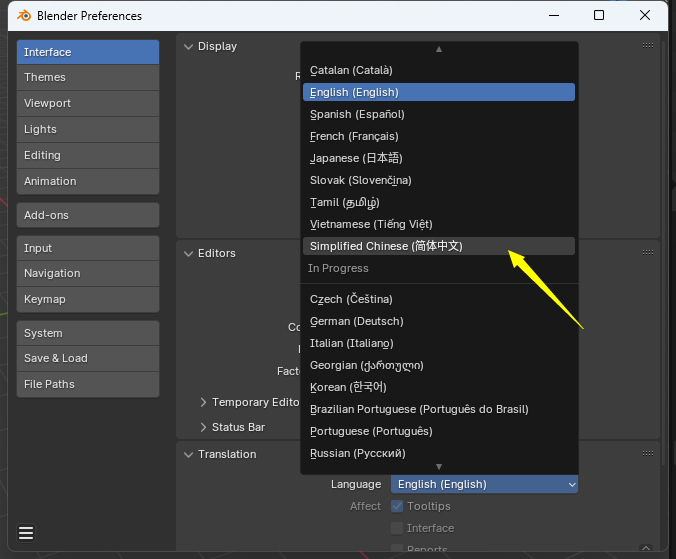This screenshot has height=559, width=676.
Task: Click the scroll-down arrow in language list
Action: point(438,466)
